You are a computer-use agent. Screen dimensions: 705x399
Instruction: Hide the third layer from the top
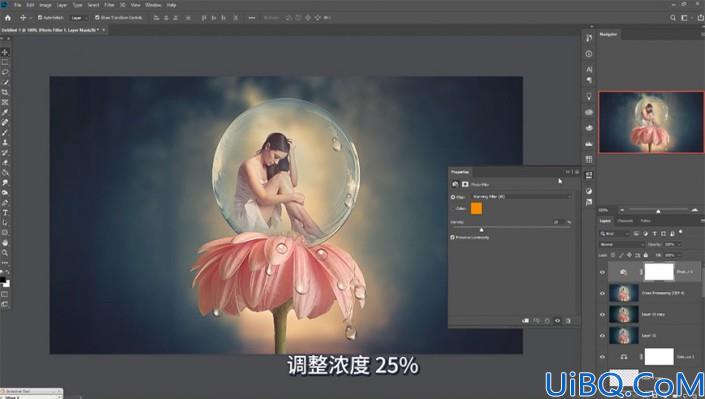602,314
